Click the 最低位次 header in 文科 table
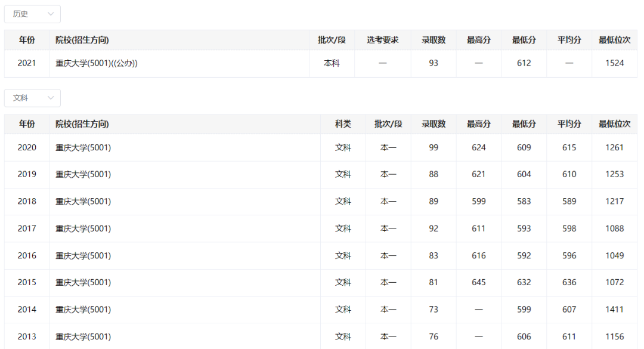Viewport: 644px width, 349px height. [614, 124]
